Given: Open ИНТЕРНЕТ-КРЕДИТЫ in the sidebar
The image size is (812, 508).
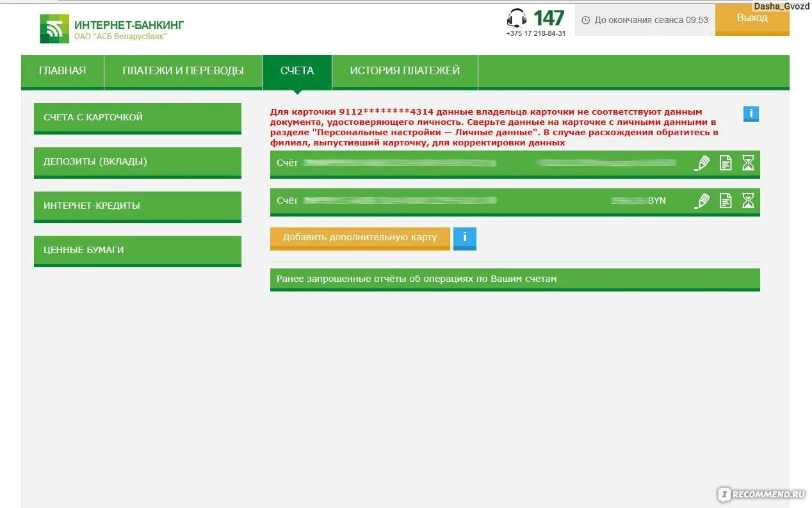Looking at the screenshot, I should pyautogui.click(x=138, y=207).
